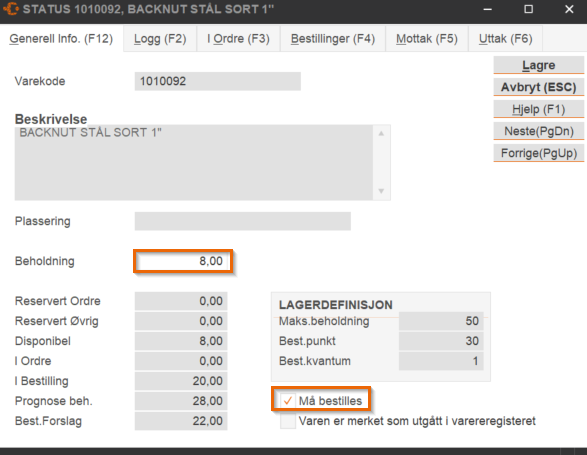Go back with Forrige(PgUp) button
Viewport: 587px width, 455px height.
pyautogui.click(x=539, y=153)
